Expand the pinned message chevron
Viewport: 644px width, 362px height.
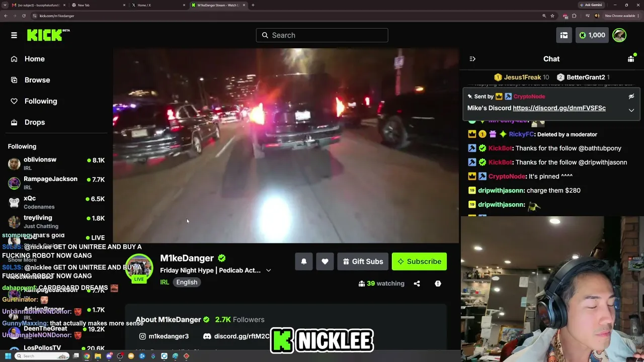[631, 110]
